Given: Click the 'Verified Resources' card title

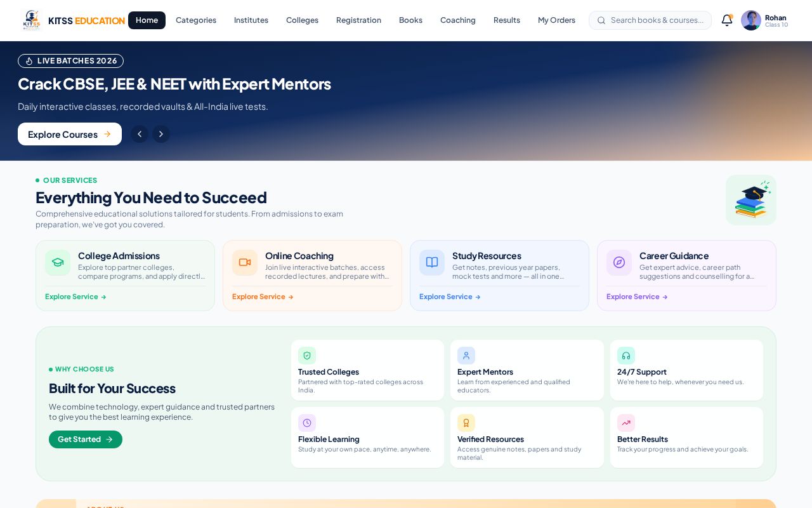Looking at the screenshot, I should (490, 439).
